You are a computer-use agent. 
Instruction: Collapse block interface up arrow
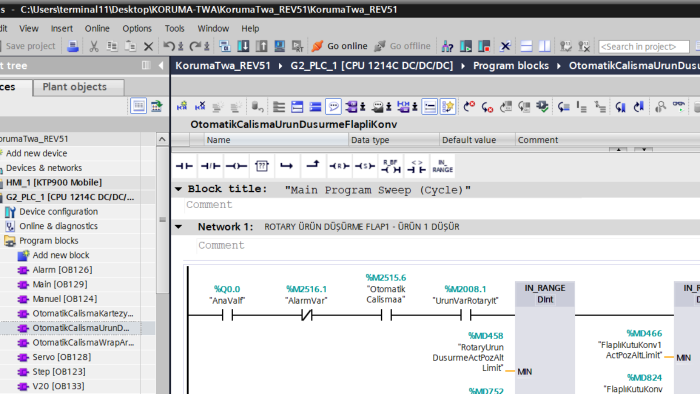[618, 149]
